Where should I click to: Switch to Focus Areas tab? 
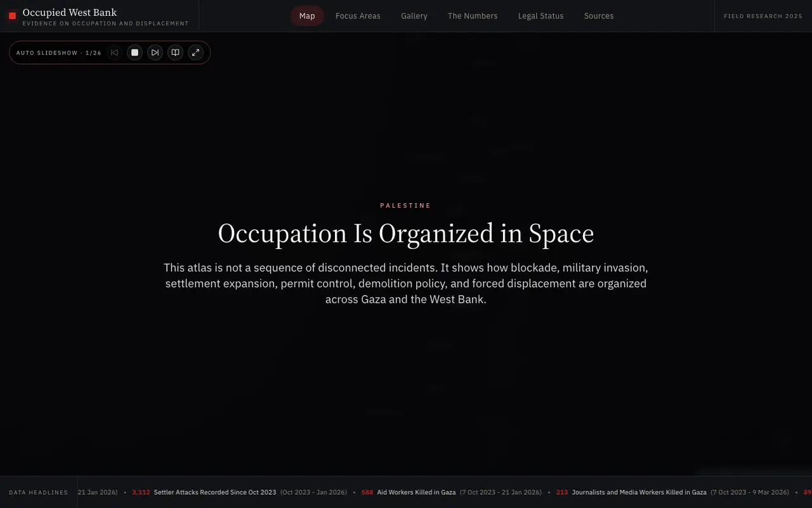[358, 16]
